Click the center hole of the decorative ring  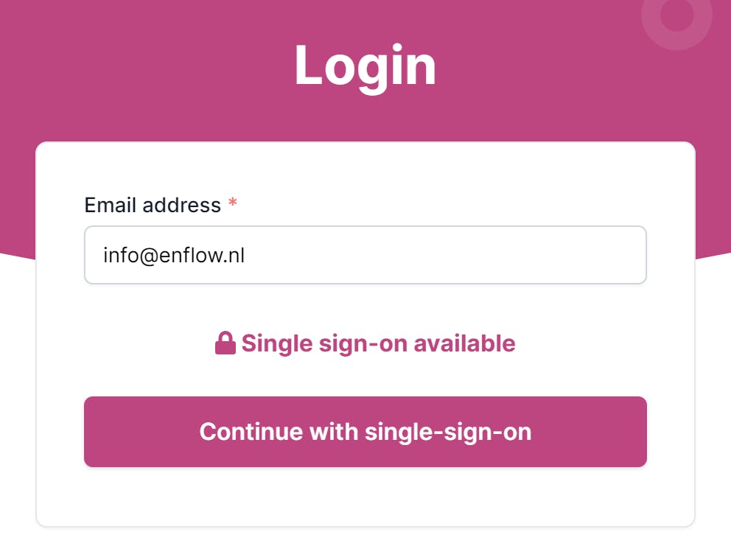676,14
